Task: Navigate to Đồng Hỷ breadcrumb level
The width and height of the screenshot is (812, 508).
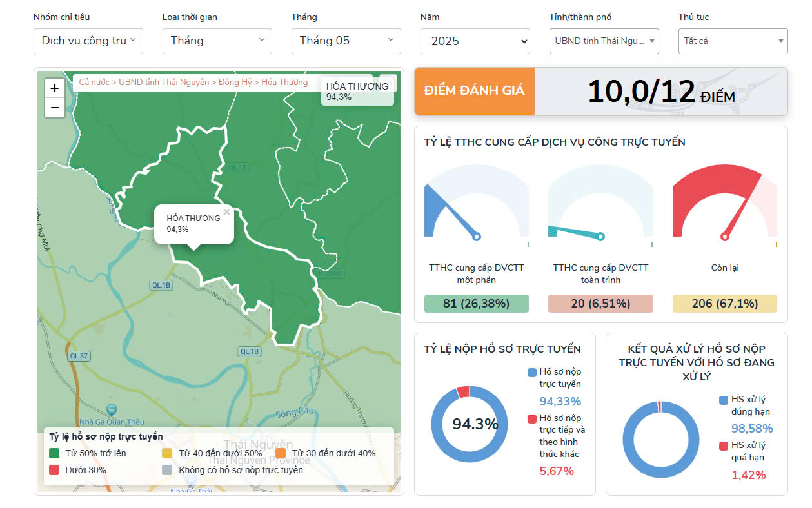Action: pos(235,83)
